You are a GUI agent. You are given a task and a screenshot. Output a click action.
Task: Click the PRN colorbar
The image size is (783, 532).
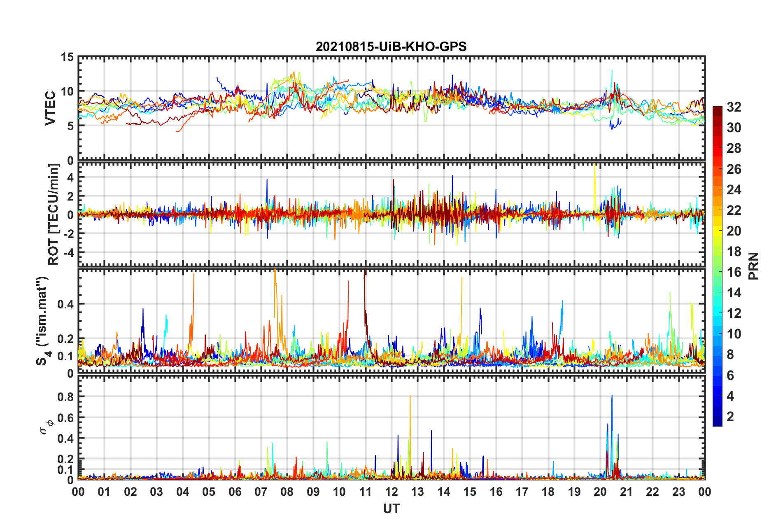717,266
